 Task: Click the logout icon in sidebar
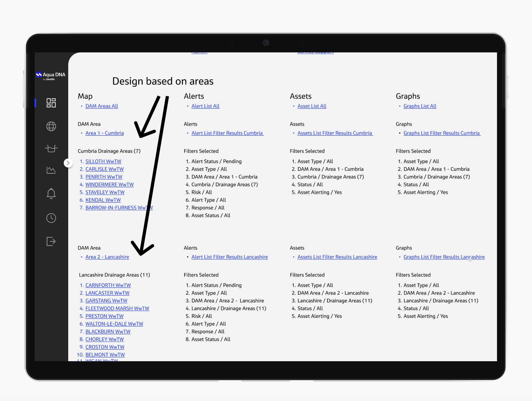(51, 241)
